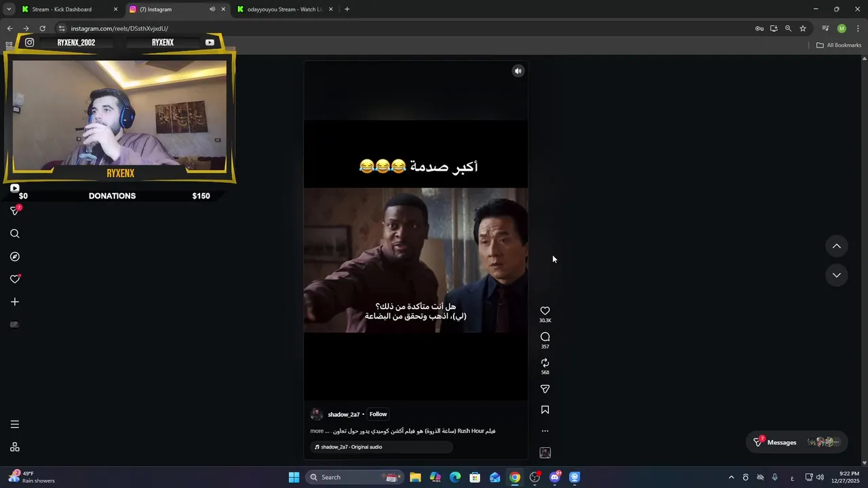Open Discord from taskbar
This screenshot has width=868, height=488.
(x=555, y=477)
